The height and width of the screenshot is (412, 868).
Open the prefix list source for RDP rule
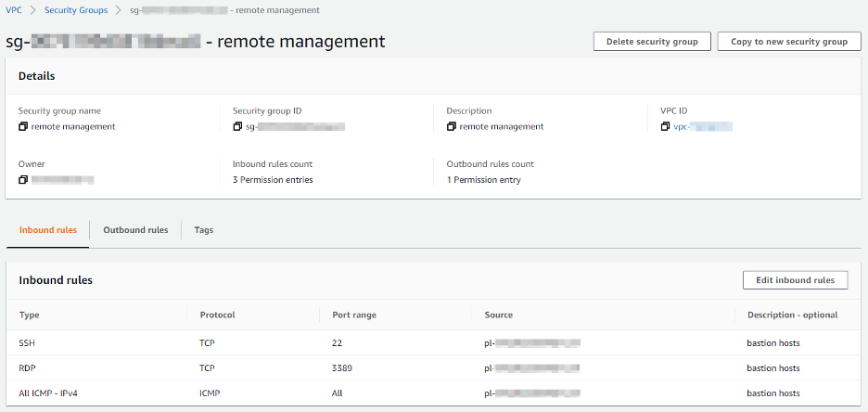point(532,368)
